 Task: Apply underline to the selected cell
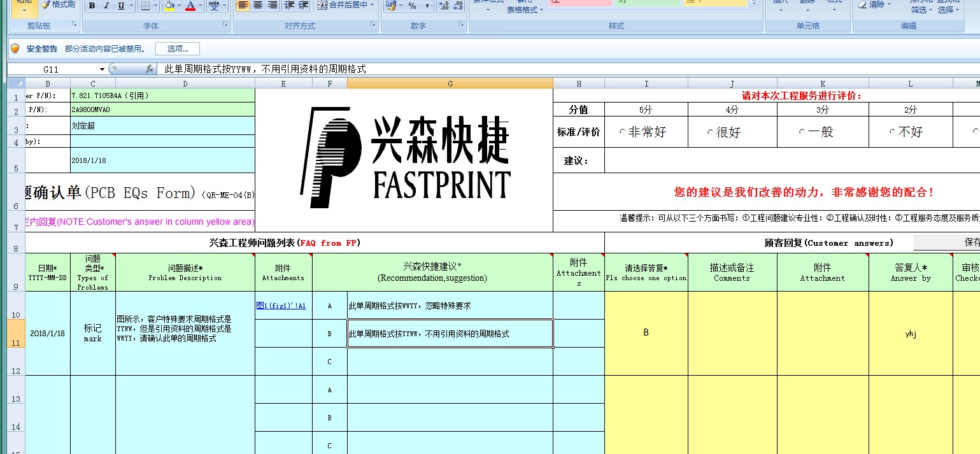(x=120, y=6)
